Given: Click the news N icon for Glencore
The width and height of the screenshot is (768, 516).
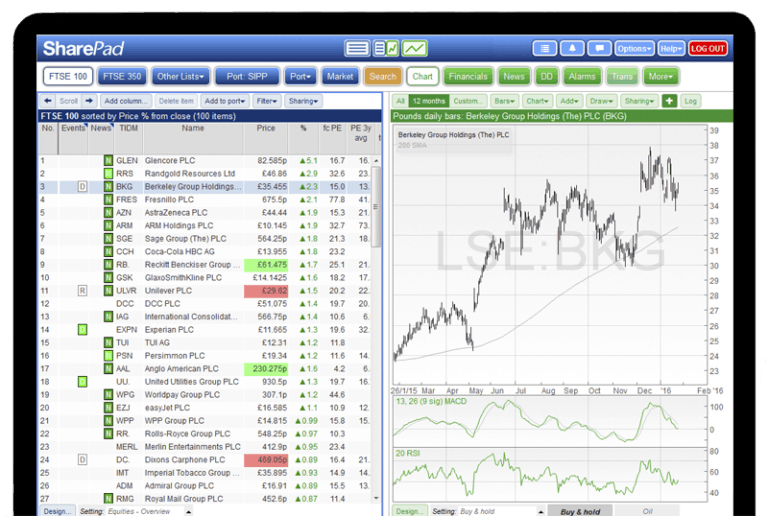Looking at the screenshot, I should pyautogui.click(x=108, y=160).
